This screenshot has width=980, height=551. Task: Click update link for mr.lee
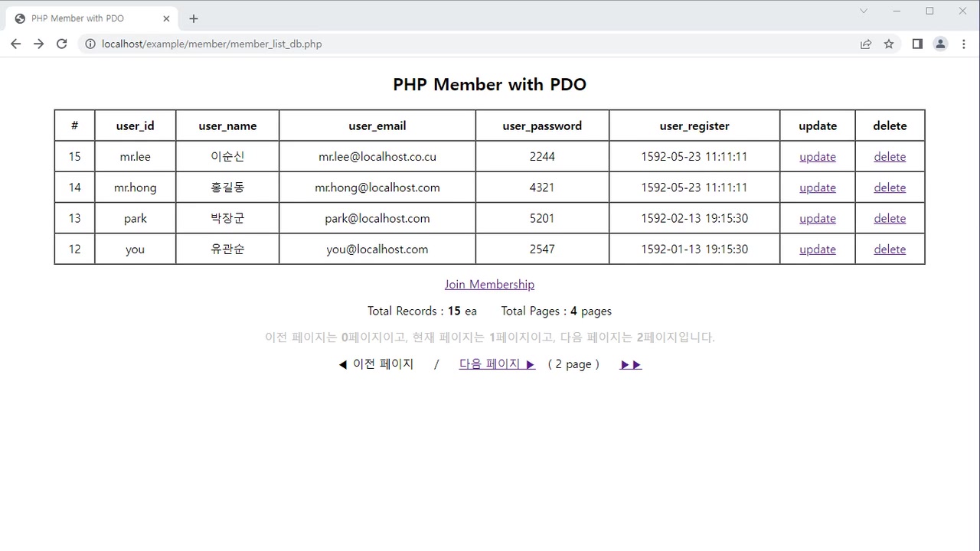pos(817,157)
